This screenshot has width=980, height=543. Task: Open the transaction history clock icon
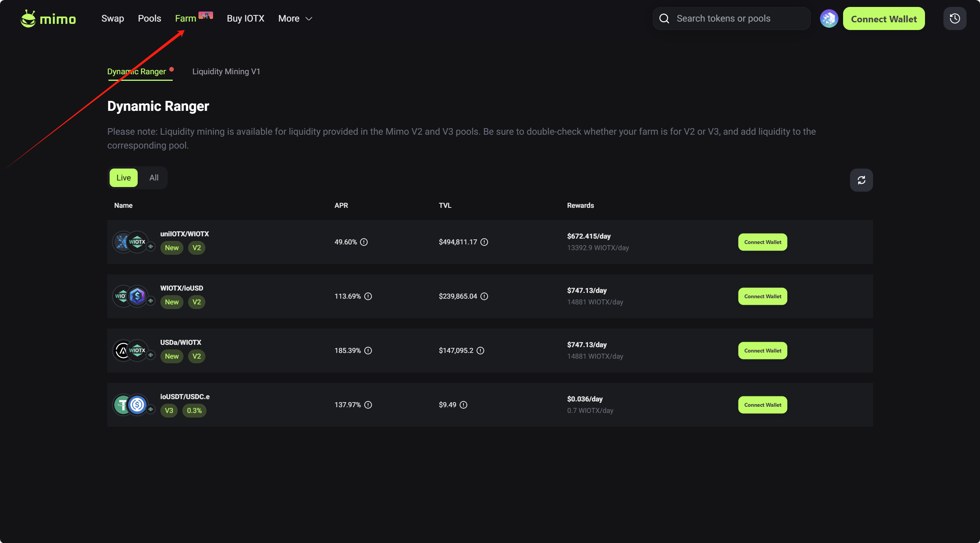pyautogui.click(x=955, y=18)
